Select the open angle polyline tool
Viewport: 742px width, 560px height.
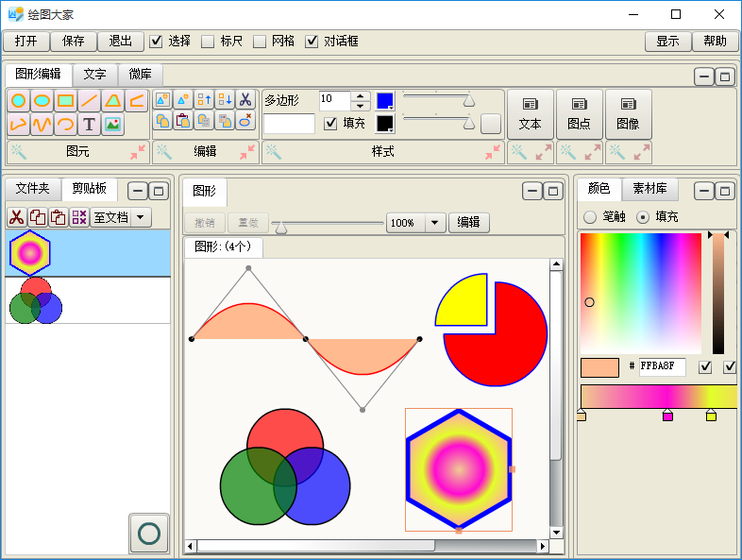tap(137, 100)
